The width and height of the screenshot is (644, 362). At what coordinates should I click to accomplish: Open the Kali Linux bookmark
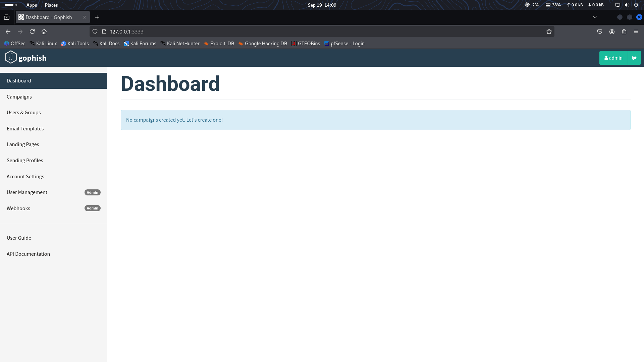[x=43, y=43]
